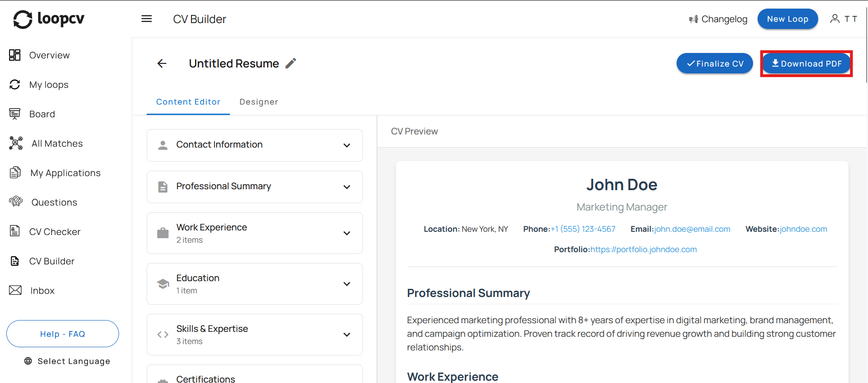The height and width of the screenshot is (383, 868).
Task: Click the pencil icon to rename resume
Action: (x=291, y=63)
